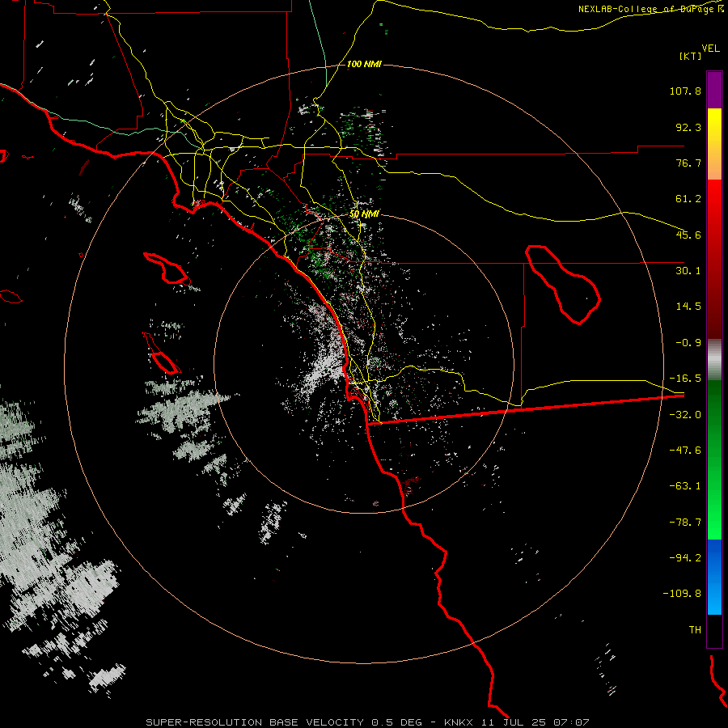
Task: Click the 107.8 legend value
Action: [685, 91]
